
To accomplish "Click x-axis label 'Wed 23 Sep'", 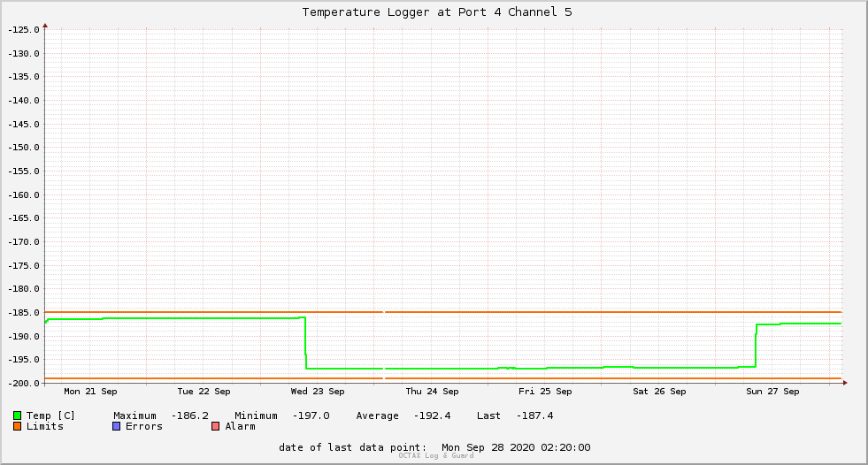I will pos(318,392).
